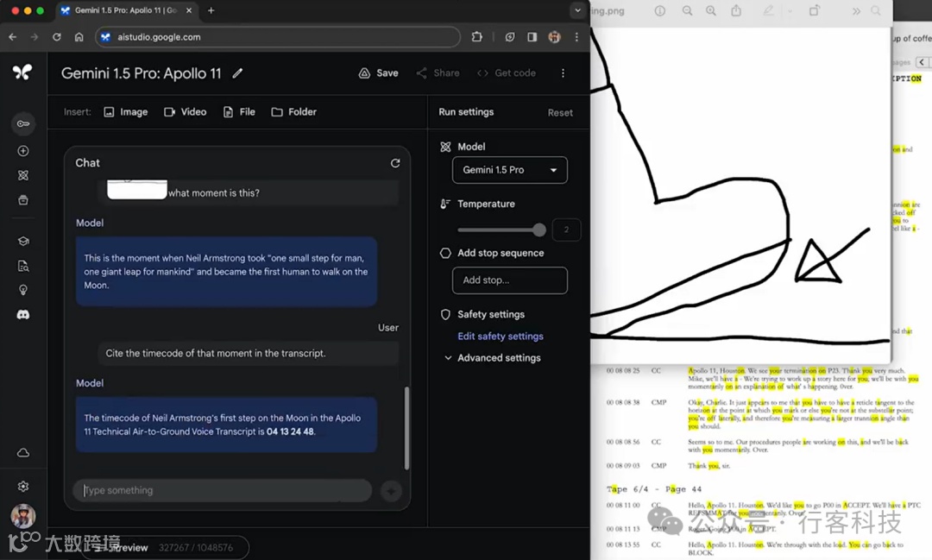This screenshot has width=932, height=560.
Task: Open the lightbulb prompt gallery icon
Action: pos(23,290)
